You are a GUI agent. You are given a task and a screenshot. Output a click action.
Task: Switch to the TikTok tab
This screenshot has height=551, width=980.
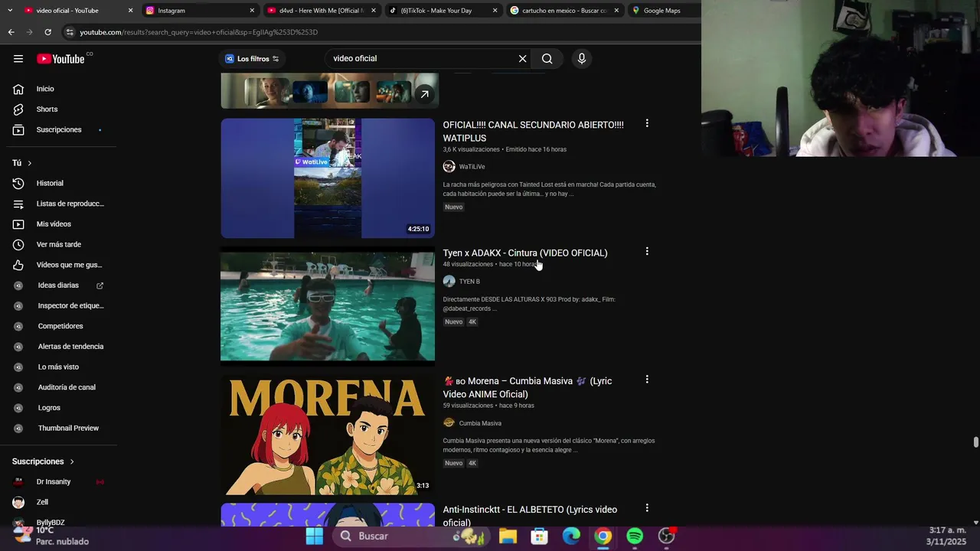pos(443,11)
